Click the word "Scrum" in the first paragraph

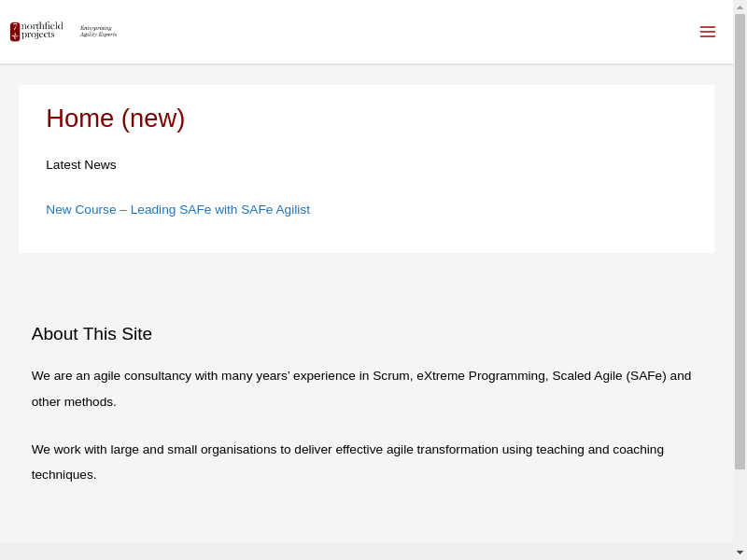click(391, 376)
